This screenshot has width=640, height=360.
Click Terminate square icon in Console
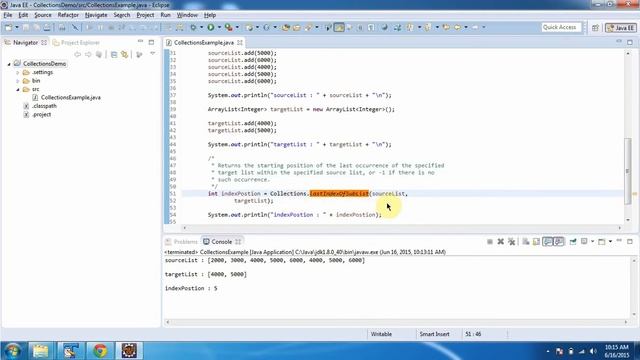[x=490, y=242]
